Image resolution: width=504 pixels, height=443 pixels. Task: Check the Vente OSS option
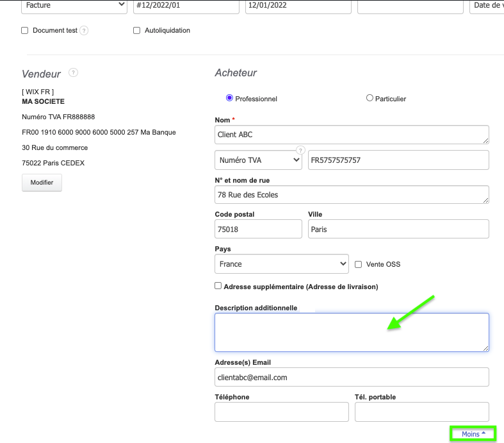click(358, 264)
